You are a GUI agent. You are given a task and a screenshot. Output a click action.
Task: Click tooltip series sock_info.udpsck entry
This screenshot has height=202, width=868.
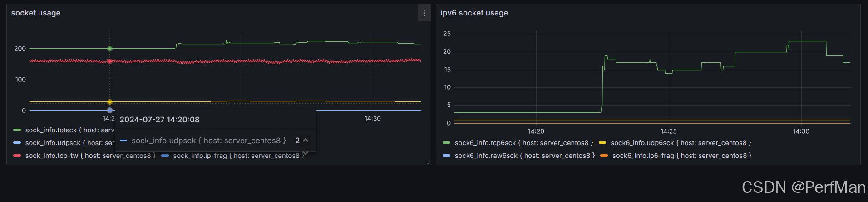pos(209,141)
